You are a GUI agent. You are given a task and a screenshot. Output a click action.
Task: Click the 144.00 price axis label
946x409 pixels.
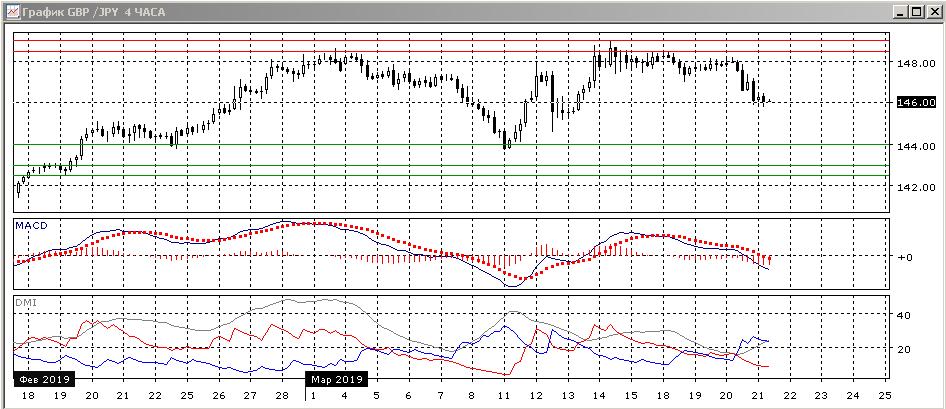pos(916,146)
